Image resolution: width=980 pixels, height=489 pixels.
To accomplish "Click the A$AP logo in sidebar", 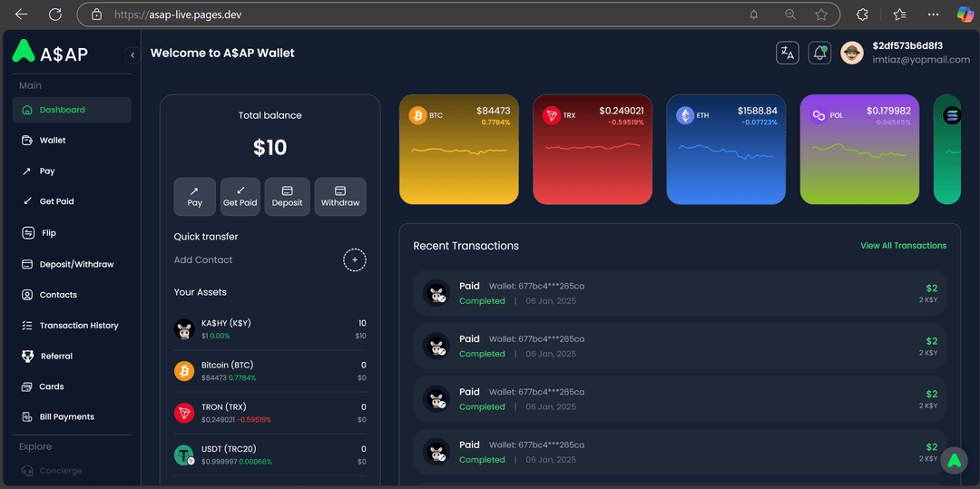I will coord(51,54).
